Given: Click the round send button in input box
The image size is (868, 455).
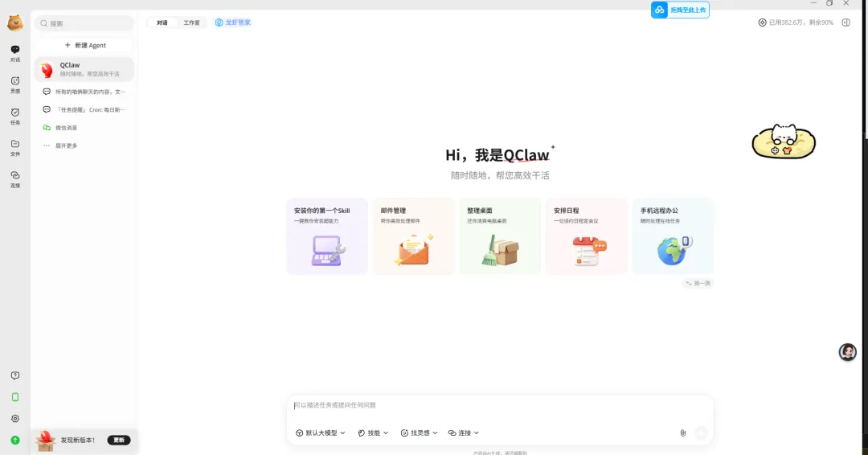Looking at the screenshot, I should click(701, 432).
